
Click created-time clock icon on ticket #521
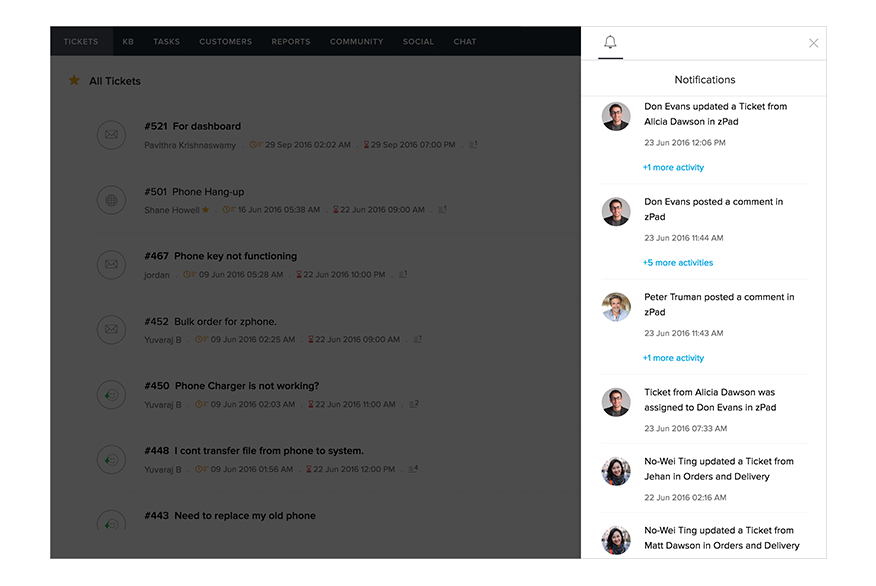pyautogui.click(x=256, y=145)
